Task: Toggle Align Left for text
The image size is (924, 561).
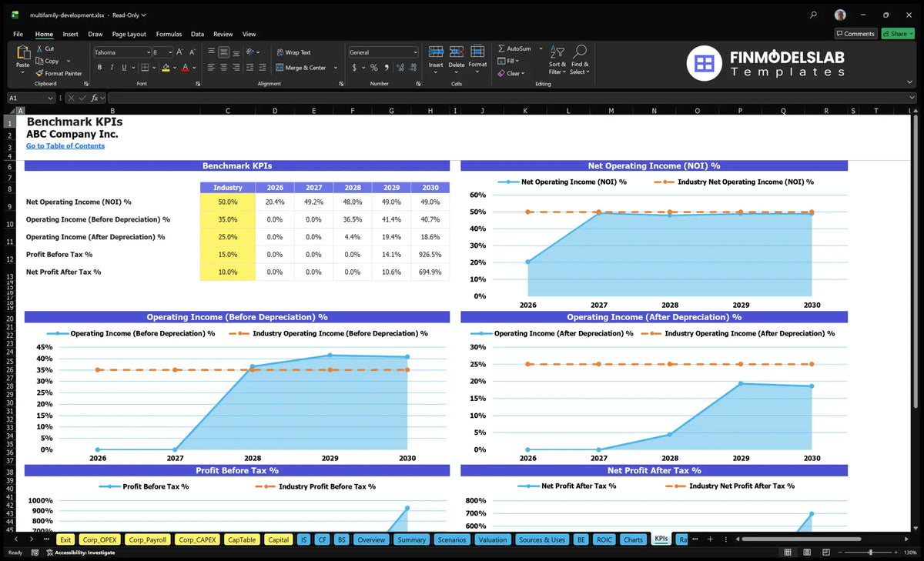Action: [211, 68]
